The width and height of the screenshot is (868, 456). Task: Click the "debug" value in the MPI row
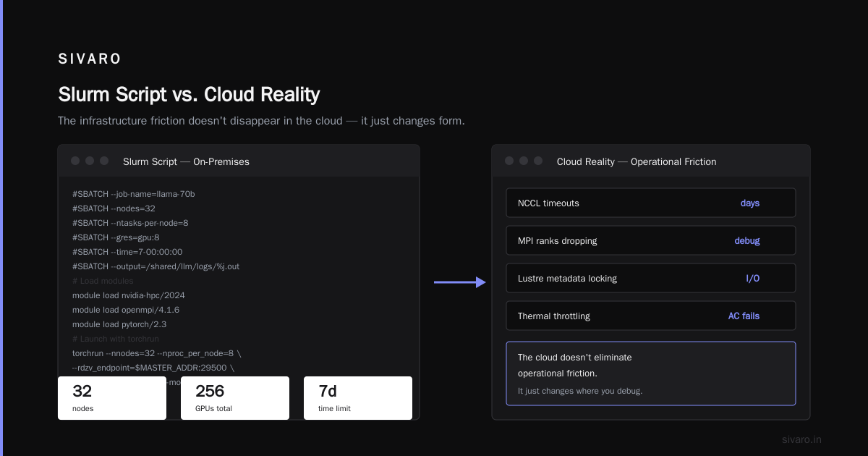(x=747, y=241)
